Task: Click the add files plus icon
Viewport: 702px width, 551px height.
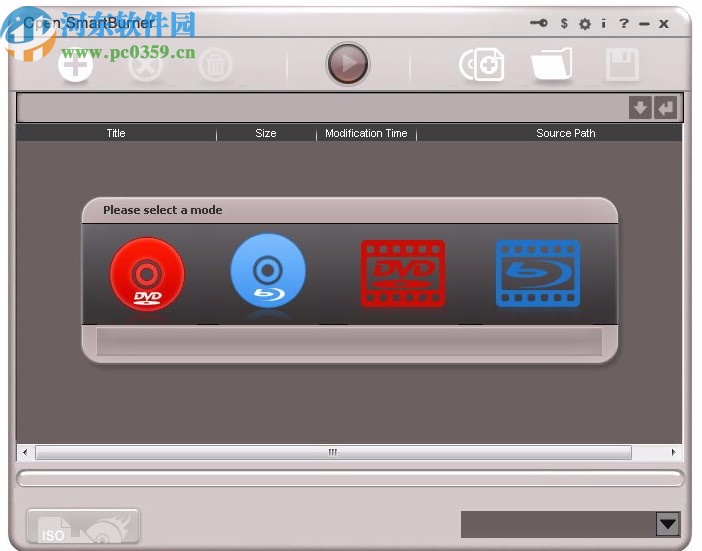Action: point(75,65)
